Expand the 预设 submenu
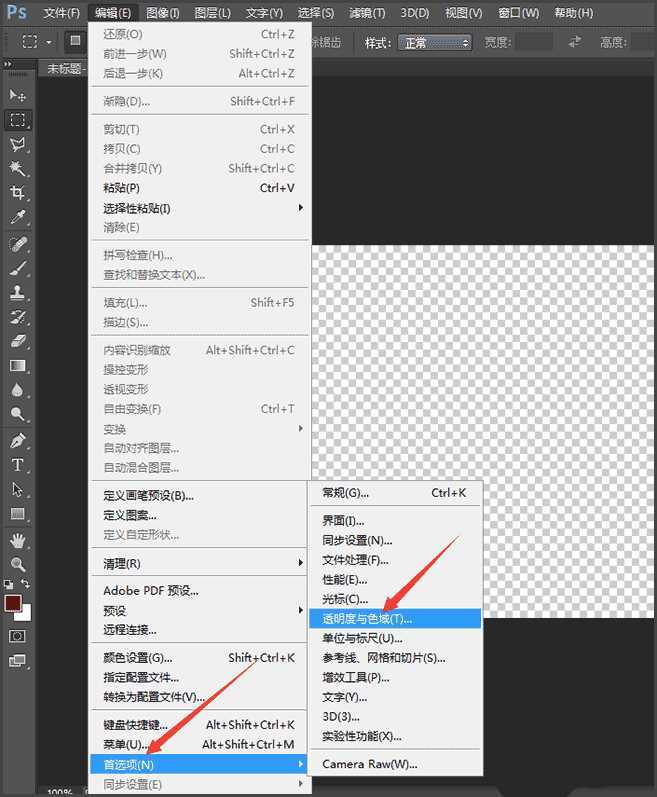 click(199, 610)
